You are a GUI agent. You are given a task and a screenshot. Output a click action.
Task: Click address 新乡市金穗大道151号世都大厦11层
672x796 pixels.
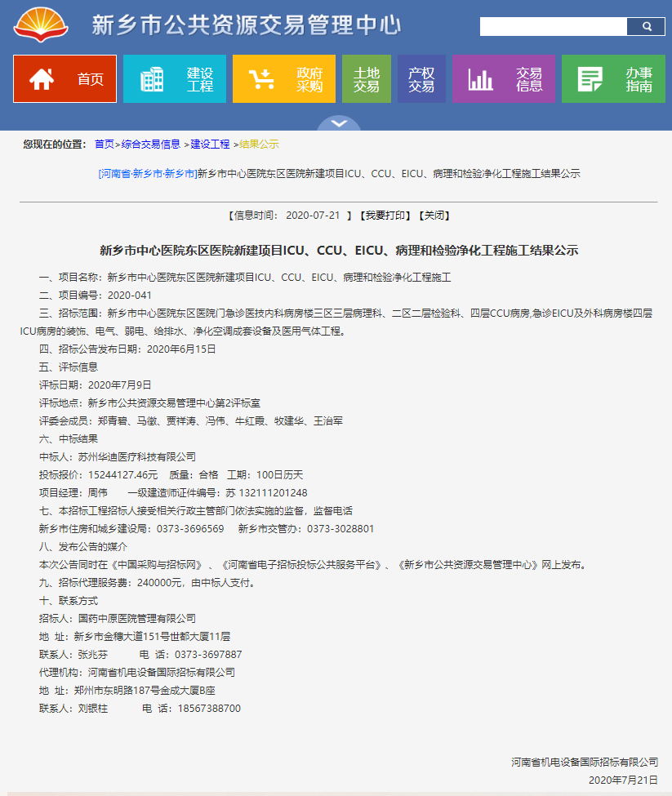coord(152,637)
